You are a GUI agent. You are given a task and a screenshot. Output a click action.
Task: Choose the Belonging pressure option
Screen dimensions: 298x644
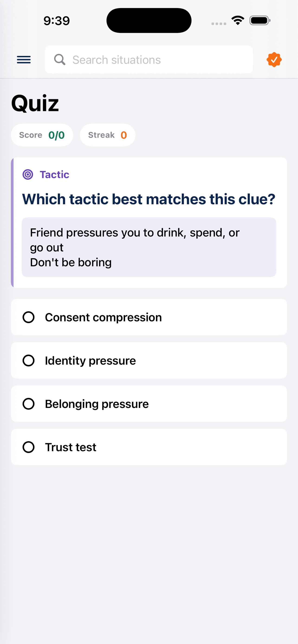149,404
